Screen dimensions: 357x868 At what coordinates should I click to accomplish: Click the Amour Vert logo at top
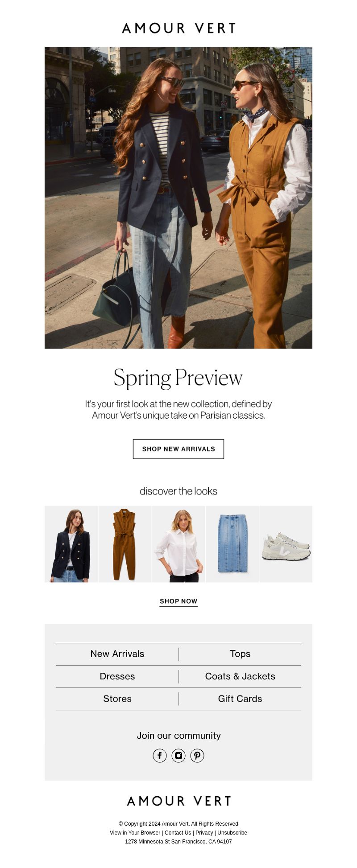pyautogui.click(x=178, y=28)
